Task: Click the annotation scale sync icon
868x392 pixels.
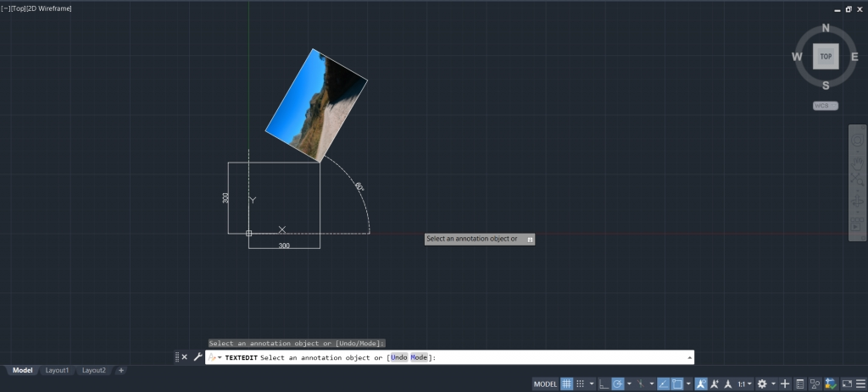Action: click(x=728, y=384)
